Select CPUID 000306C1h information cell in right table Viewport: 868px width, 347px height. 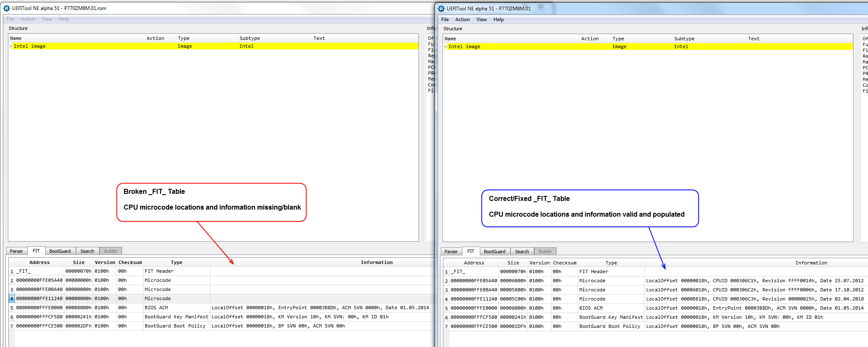756,281
